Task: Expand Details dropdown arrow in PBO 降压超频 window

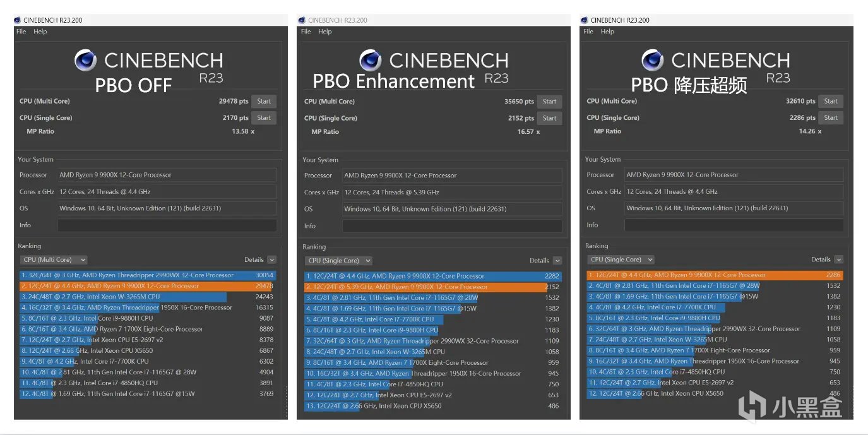Action: point(839,259)
